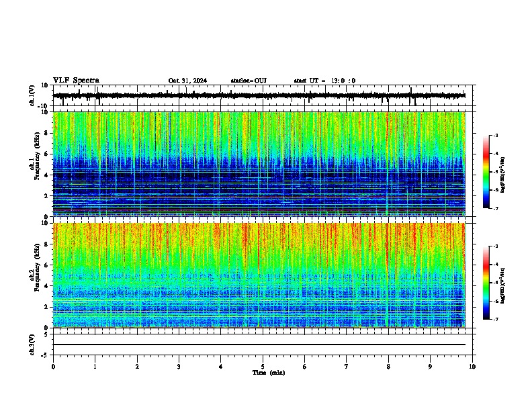This screenshot has height=411, width=532.
Task: Click the final "10" on the time axis
Action: click(472, 367)
